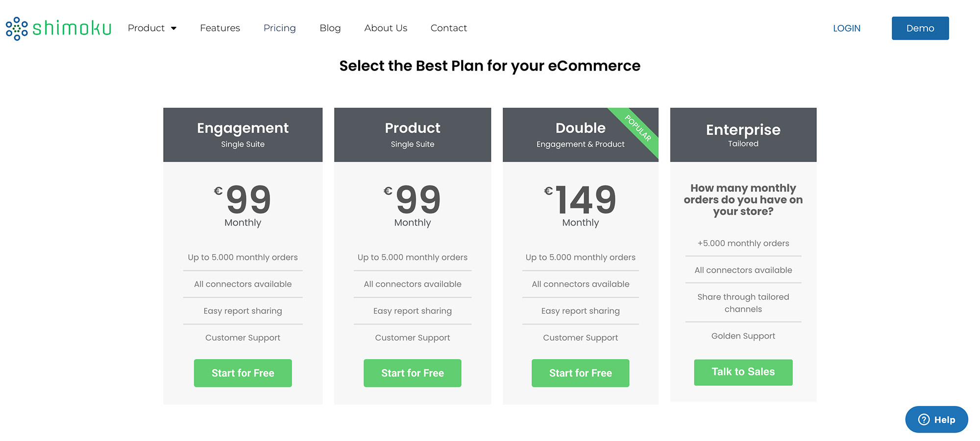
Task: Navigate to About Us
Action: tap(386, 28)
